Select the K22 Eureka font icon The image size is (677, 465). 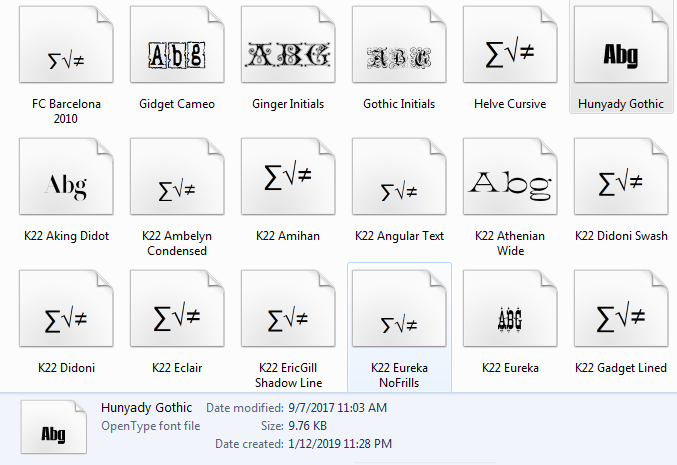coord(510,309)
